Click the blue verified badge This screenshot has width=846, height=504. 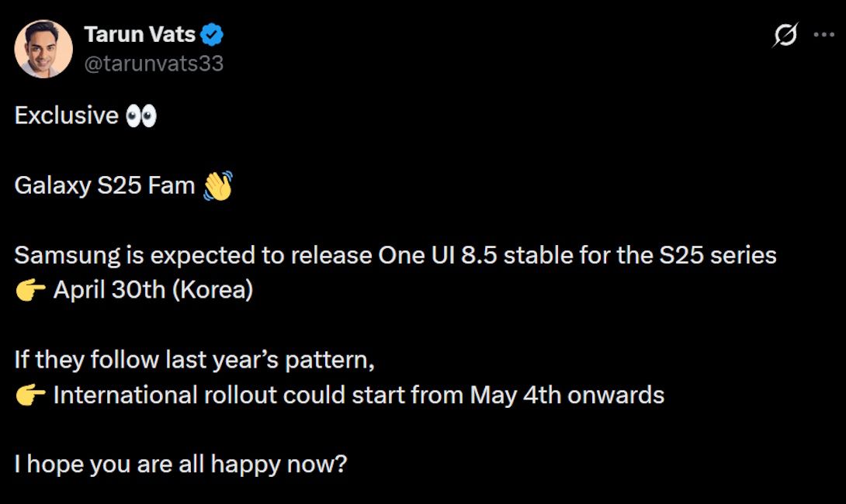point(212,35)
